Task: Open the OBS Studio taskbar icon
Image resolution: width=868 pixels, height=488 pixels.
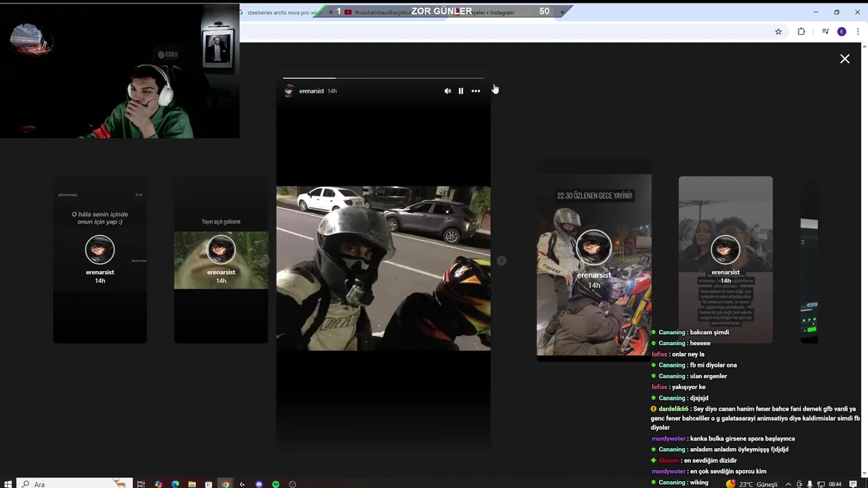Action: tap(292, 484)
